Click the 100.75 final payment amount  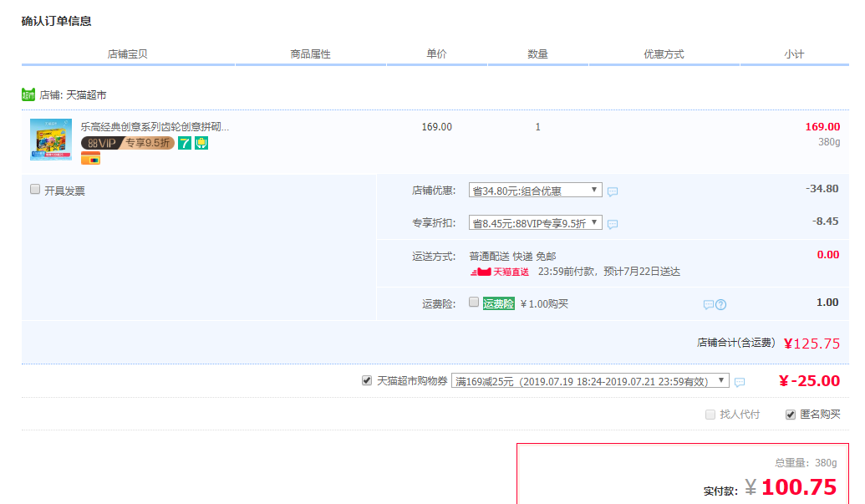pyautogui.click(x=799, y=487)
